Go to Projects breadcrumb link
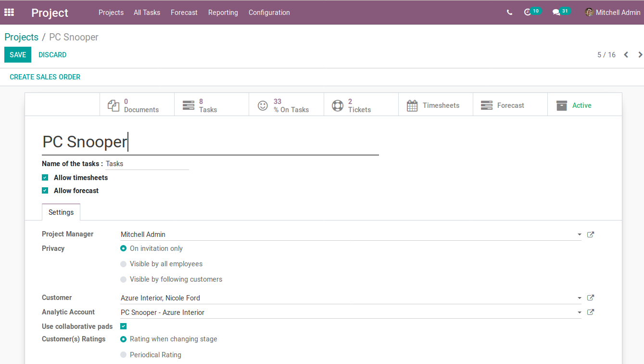This screenshot has height=364, width=644. tap(22, 37)
